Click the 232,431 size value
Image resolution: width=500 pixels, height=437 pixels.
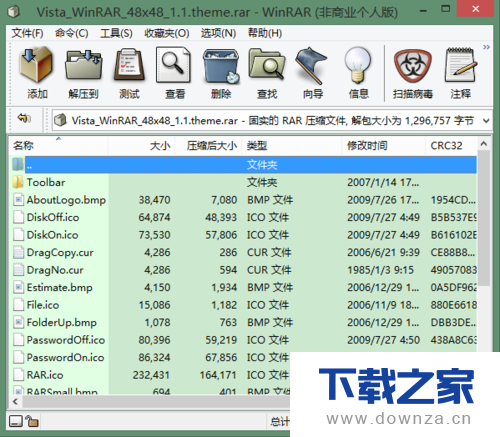[x=151, y=375]
